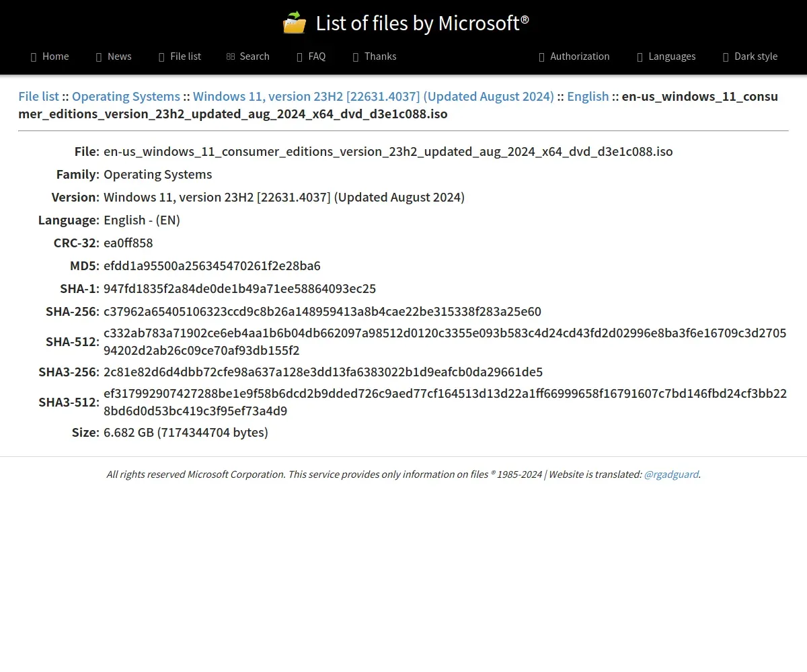Viewport: 807px width, 672px height.
Task: Open the News menu item
Action: (x=114, y=56)
